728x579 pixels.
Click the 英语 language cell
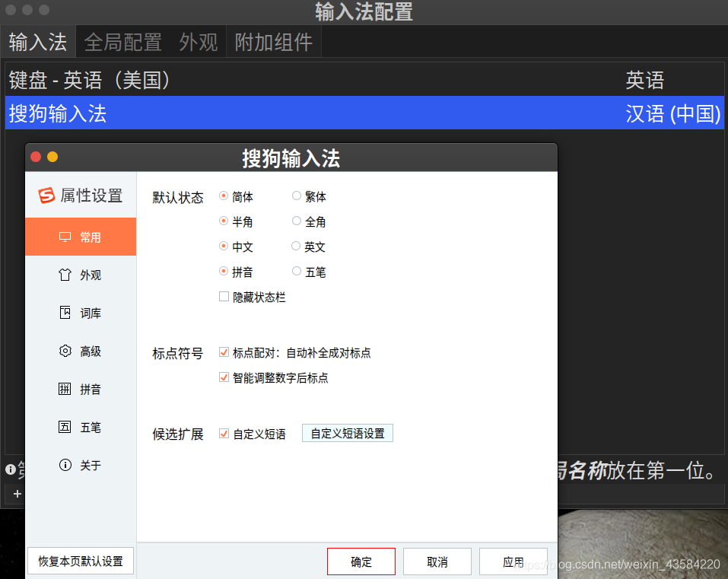click(x=644, y=81)
